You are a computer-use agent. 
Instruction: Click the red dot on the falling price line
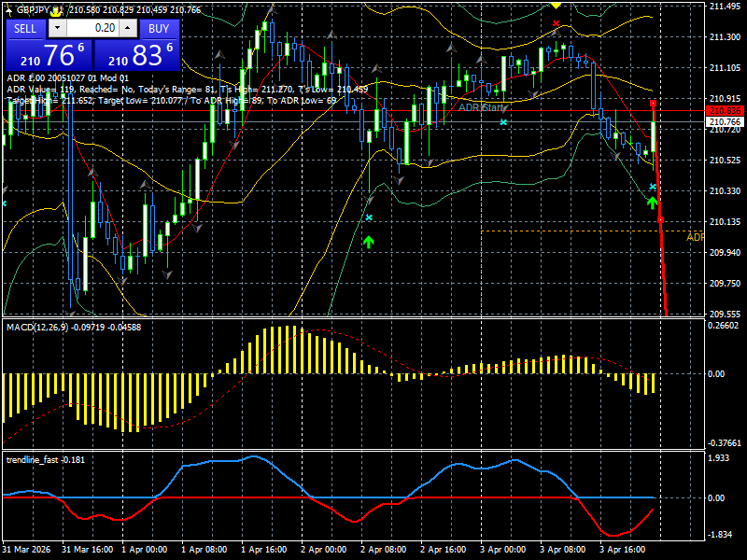tap(661, 219)
